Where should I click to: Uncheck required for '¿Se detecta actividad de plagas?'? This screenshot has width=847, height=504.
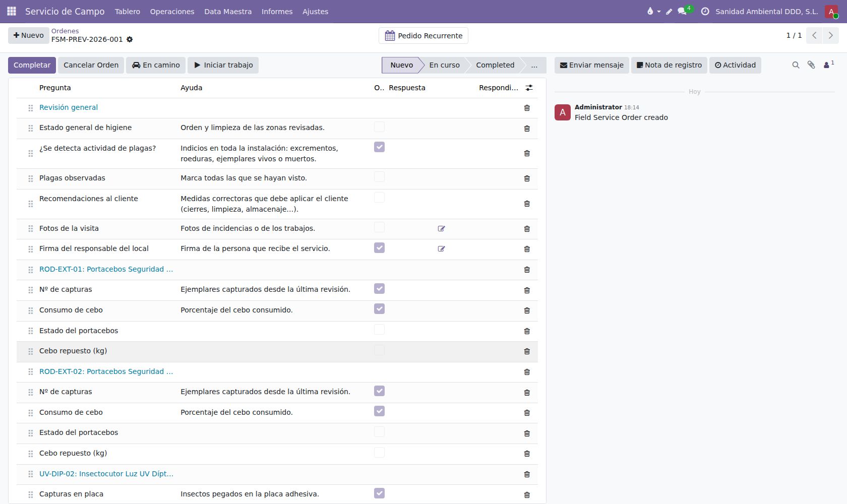380,147
